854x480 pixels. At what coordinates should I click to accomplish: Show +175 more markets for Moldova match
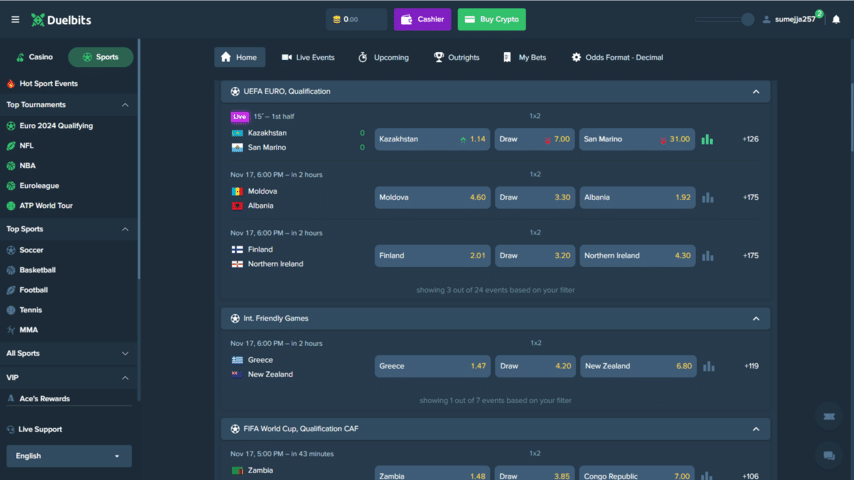pyautogui.click(x=751, y=198)
